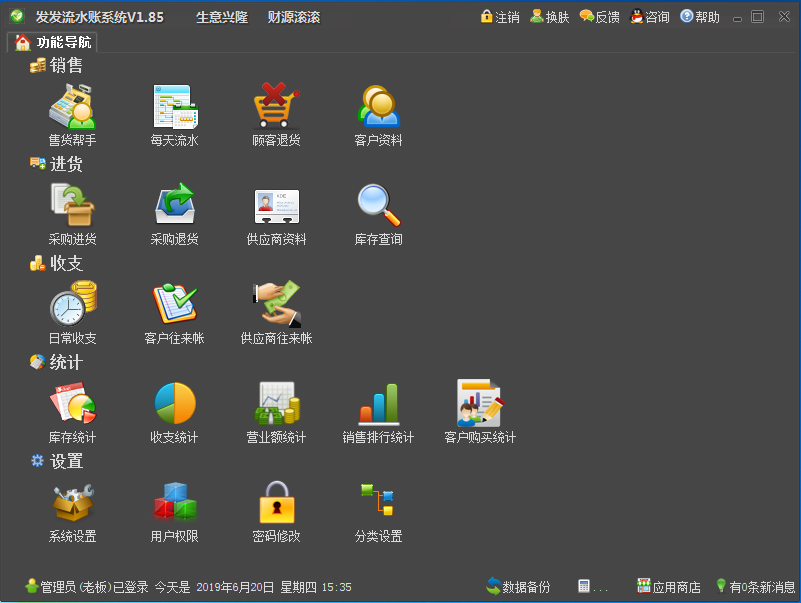Click 注销 to log out
This screenshot has width=801, height=603.
pyautogui.click(x=500, y=17)
